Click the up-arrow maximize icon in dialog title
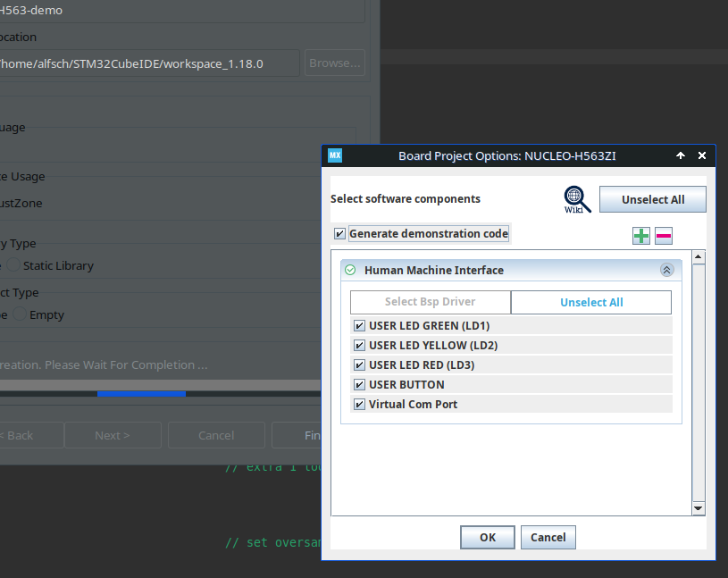This screenshot has width=728, height=578. pos(681,155)
